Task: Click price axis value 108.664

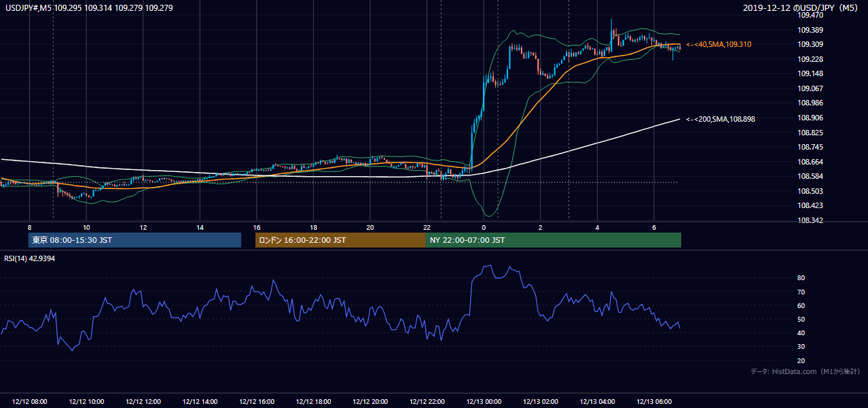Action: (810, 162)
